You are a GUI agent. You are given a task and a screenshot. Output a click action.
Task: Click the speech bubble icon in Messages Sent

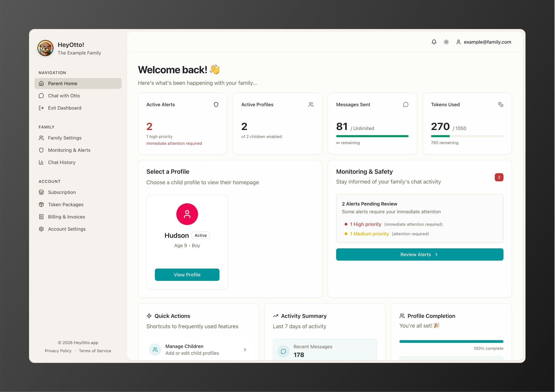(406, 105)
